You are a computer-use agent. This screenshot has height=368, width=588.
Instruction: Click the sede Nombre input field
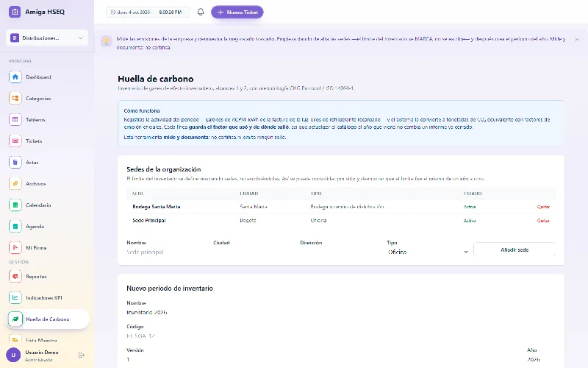pos(167,252)
